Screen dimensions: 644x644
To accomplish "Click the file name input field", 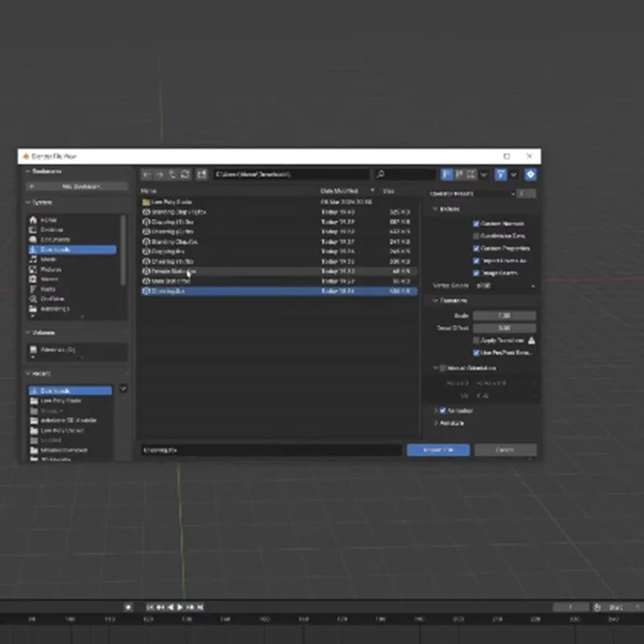I will 270,450.
